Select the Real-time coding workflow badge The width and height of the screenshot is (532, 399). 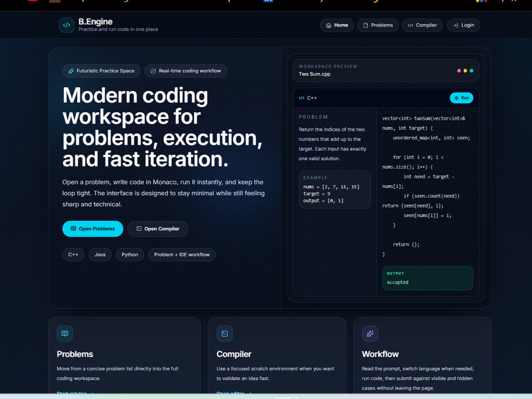(186, 71)
